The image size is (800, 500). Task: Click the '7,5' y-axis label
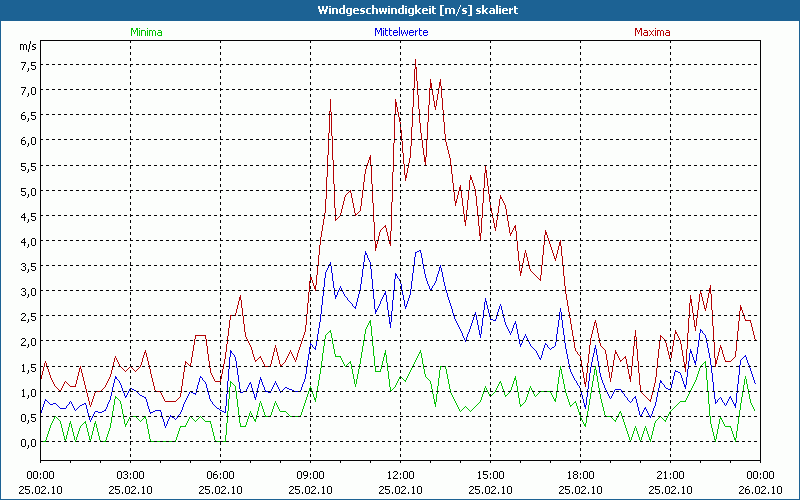(x=28, y=66)
